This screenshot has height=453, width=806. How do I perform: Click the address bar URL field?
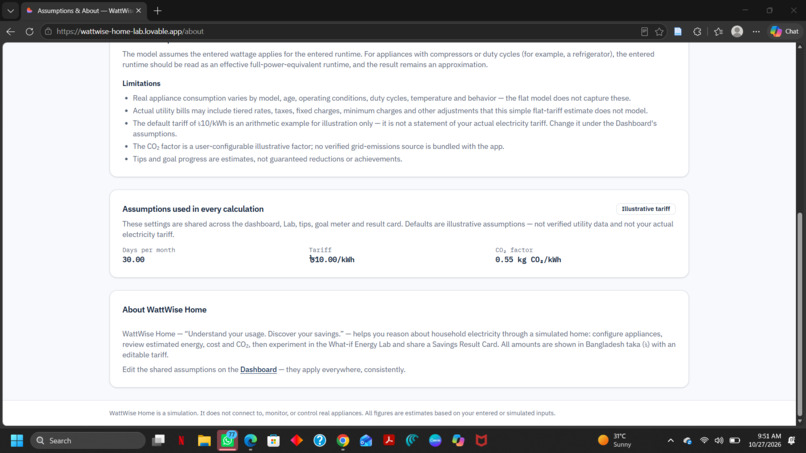click(339, 31)
